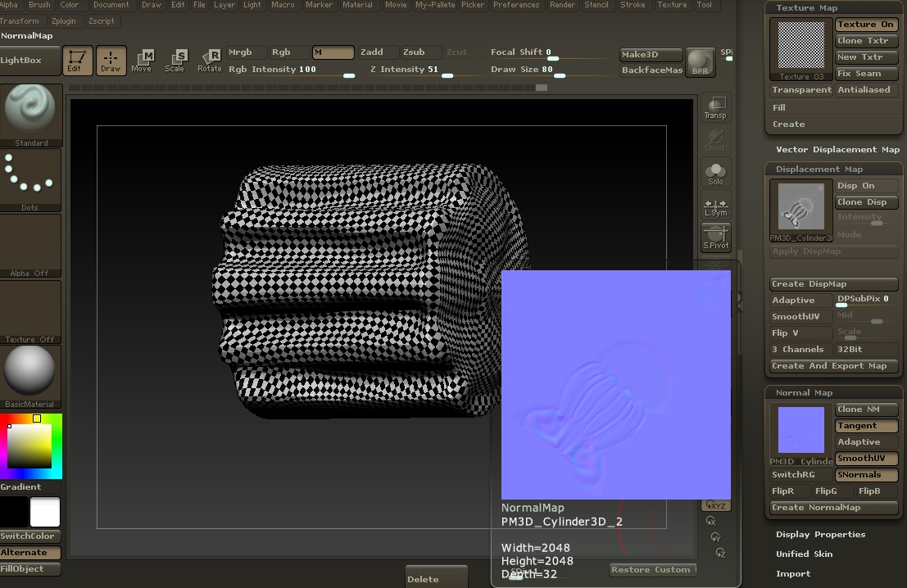Toggle Mrgb draw mode
The image size is (907, 588).
tap(247, 52)
